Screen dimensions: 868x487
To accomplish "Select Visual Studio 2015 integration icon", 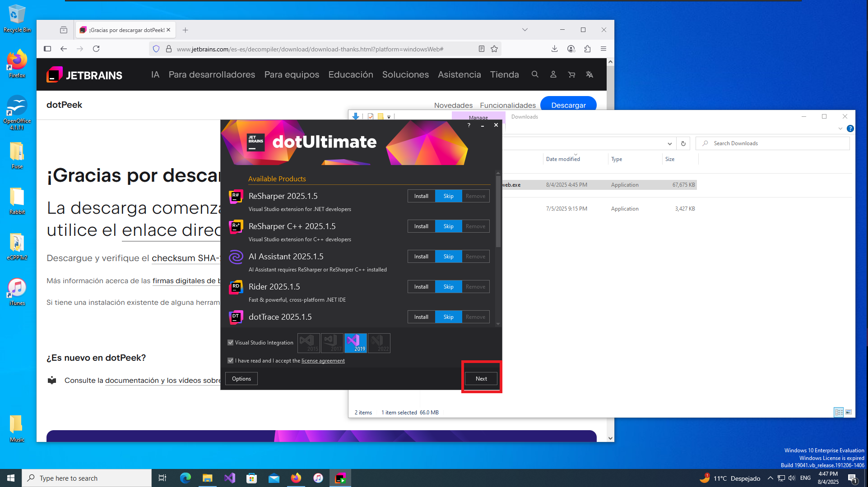I will point(309,343).
